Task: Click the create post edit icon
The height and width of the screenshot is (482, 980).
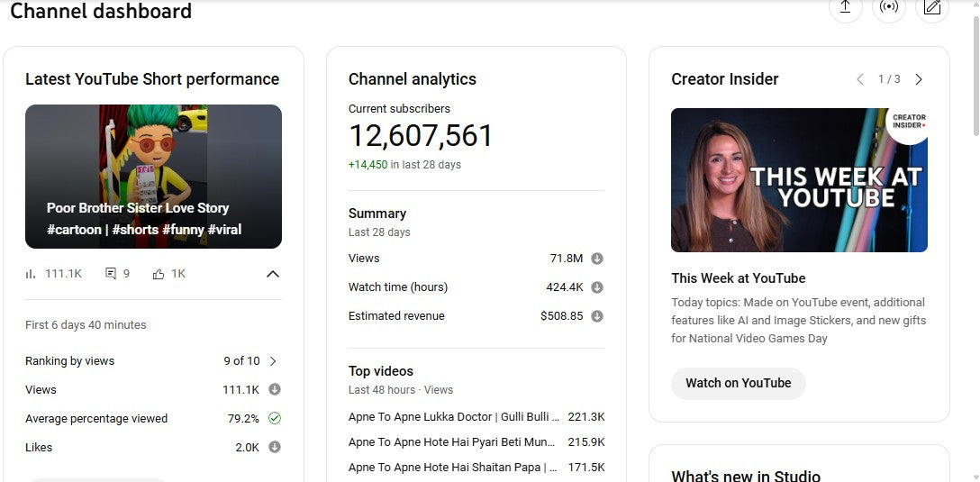Action: click(x=932, y=8)
